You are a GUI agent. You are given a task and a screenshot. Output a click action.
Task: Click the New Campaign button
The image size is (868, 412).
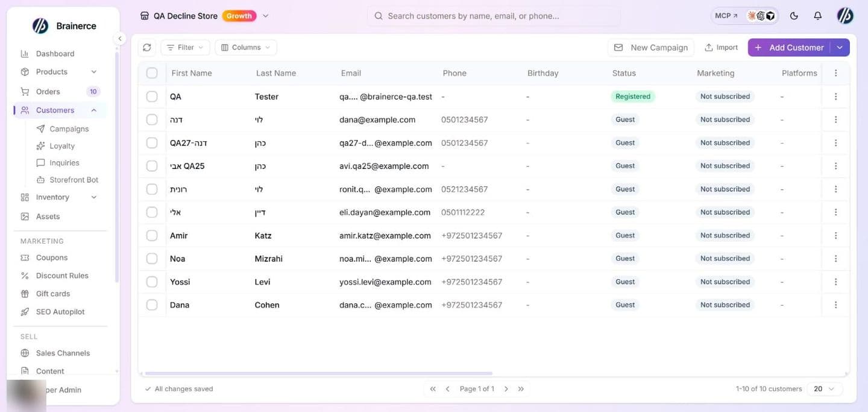click(651, 48)
